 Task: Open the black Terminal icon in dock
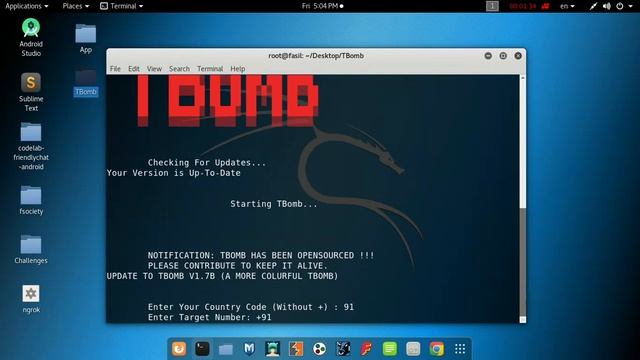coord(202,349)
